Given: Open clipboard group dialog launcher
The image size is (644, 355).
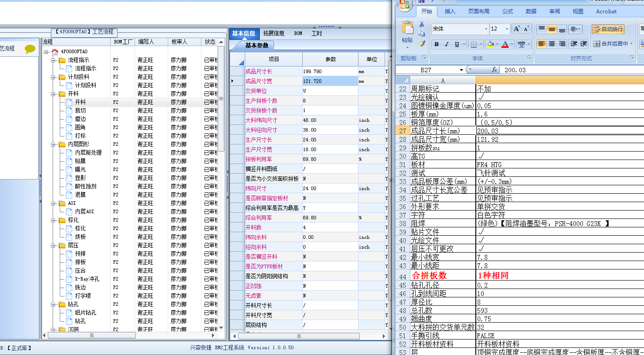Looking at the screenshot, I should tap(425, 58).
